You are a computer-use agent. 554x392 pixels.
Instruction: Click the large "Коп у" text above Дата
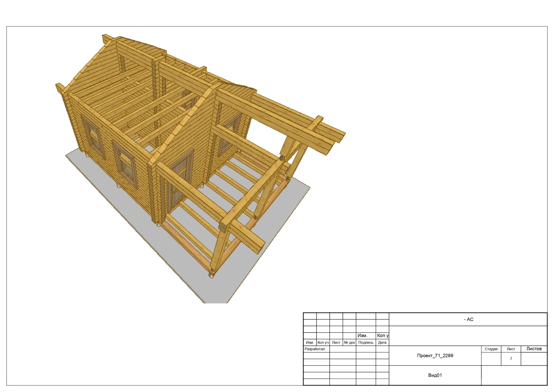[383, 336]
